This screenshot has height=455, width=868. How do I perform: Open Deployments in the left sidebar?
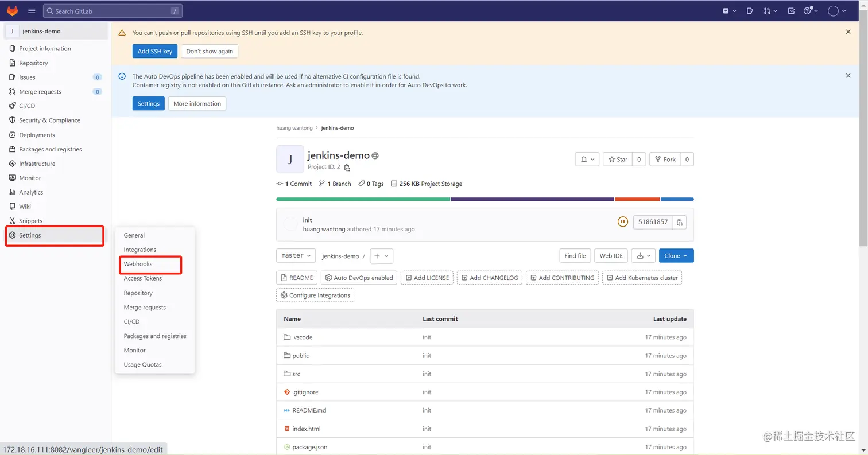[x=56, y=135]
